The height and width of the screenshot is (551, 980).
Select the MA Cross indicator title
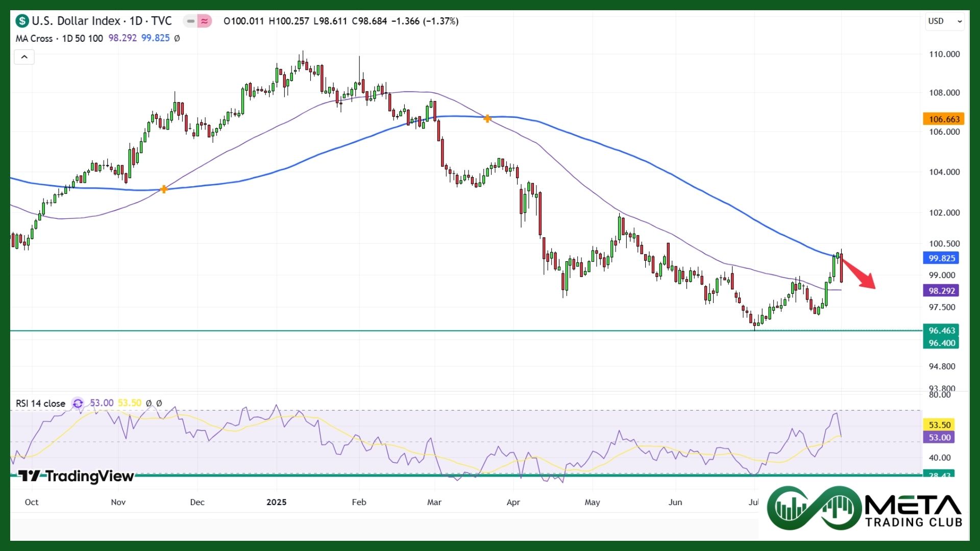(34, 38)
